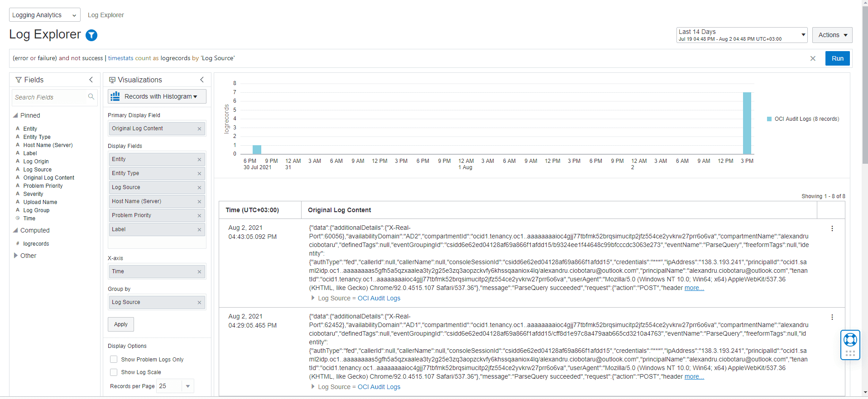This screenshot has width=868, height=399.
Task: Collapse the Fields panel with its arrow
Action: pos(91,80)
